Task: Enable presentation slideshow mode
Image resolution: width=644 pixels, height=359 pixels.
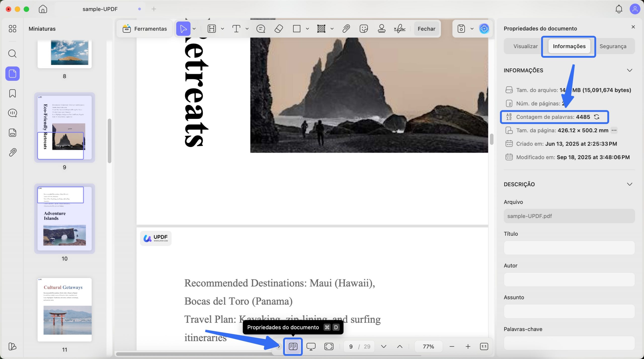Action: pos(311,346)
